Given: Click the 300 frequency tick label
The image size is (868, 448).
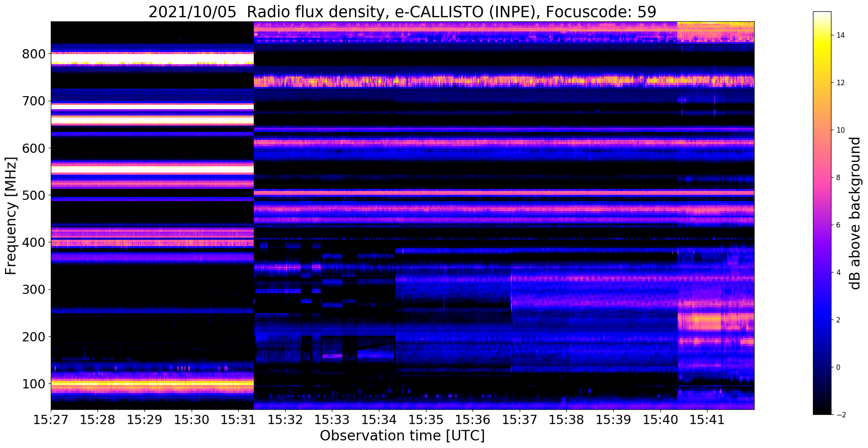Looking at the screenshot, I should coord(34,290).
